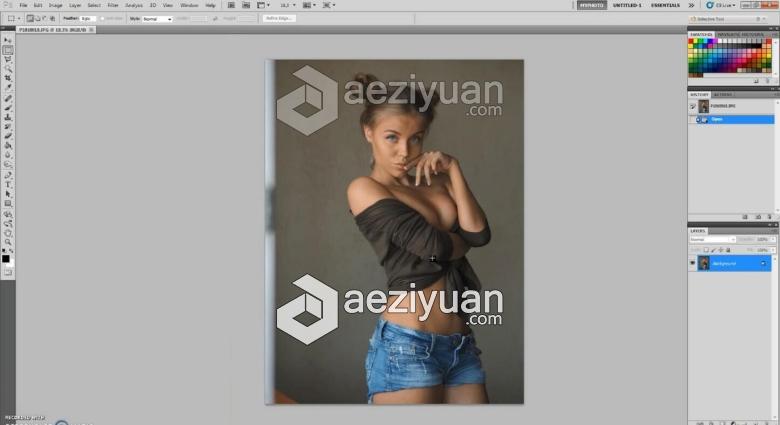Viewport: 780px width, 425px height.
Task: Select the Gradient tool
Action: coord(7,146)
